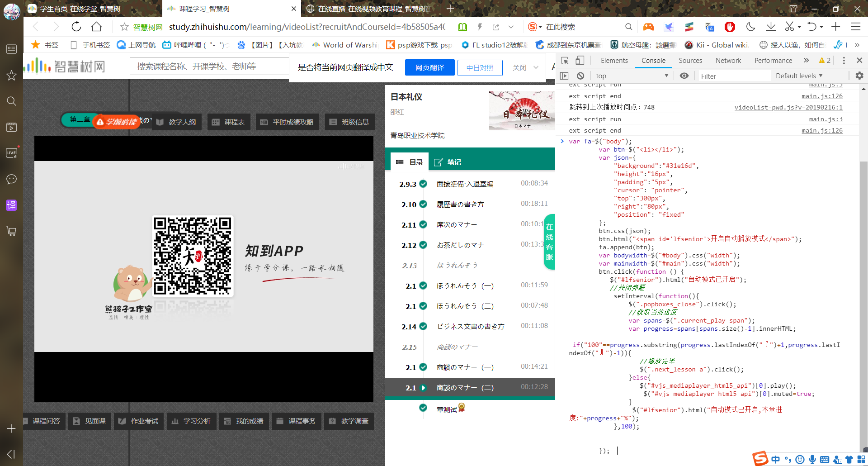Click the scissors screenshot tool icon

(x=789, y=27)
